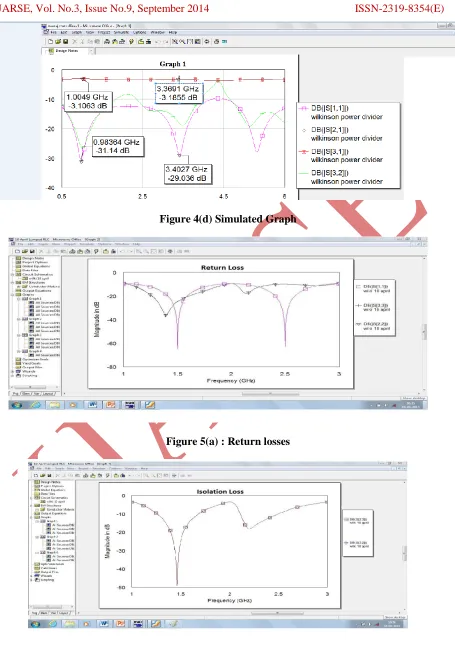Click PowerPoint icon on Return Loss window taskbar
This screenshot has width=455, height=651.
(x=111, y=405)
